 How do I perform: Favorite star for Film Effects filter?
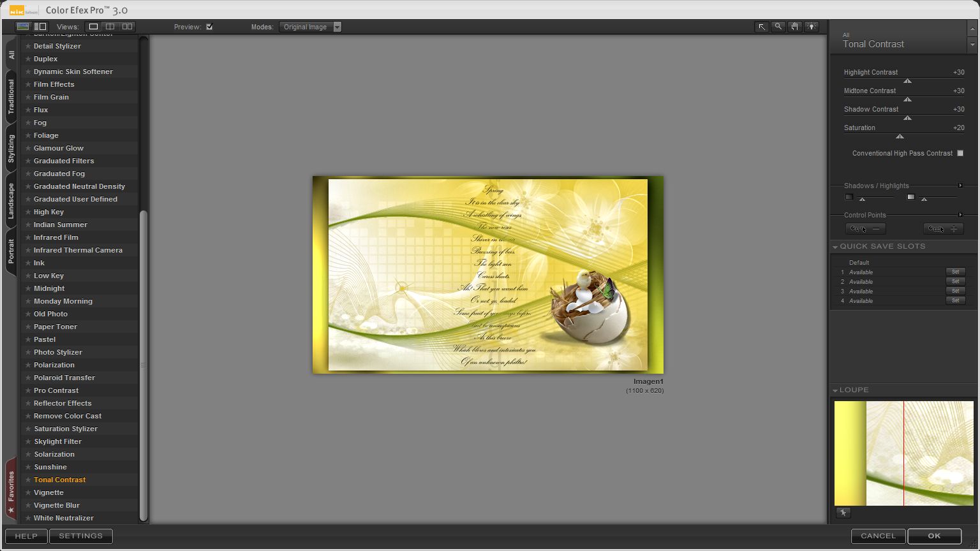(28, 84)
